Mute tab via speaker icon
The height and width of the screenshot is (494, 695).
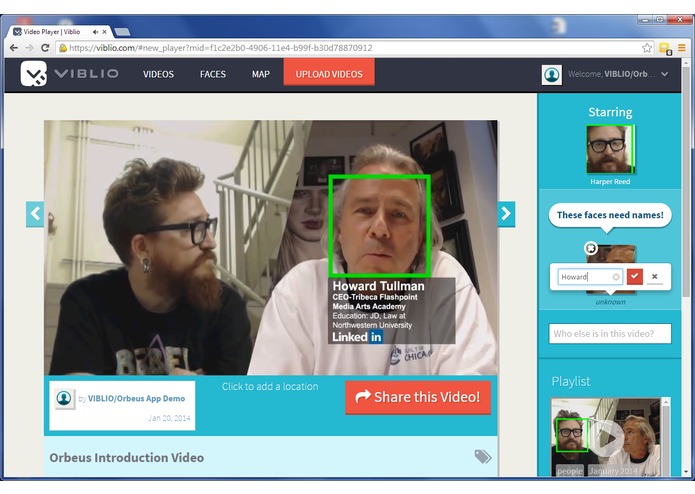[95, 32]
